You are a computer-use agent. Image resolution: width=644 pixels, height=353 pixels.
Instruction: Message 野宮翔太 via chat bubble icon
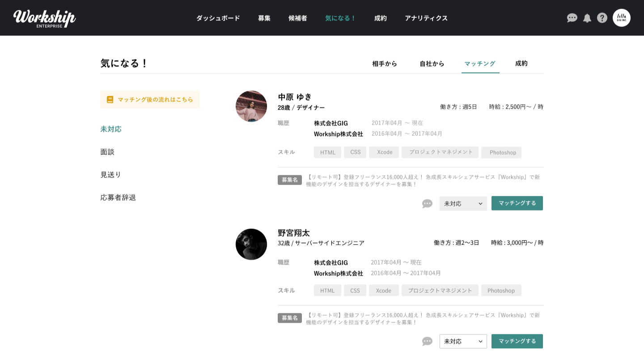427,341
